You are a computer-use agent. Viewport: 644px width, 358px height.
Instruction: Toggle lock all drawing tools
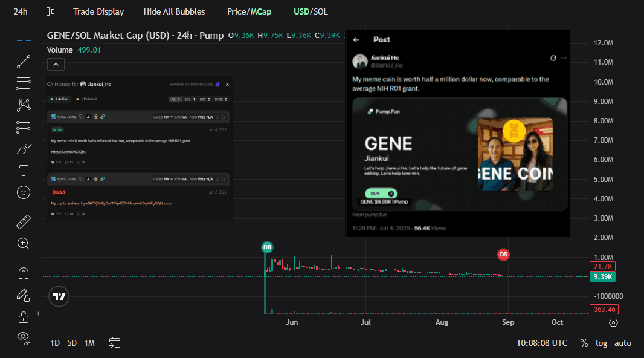24,317
